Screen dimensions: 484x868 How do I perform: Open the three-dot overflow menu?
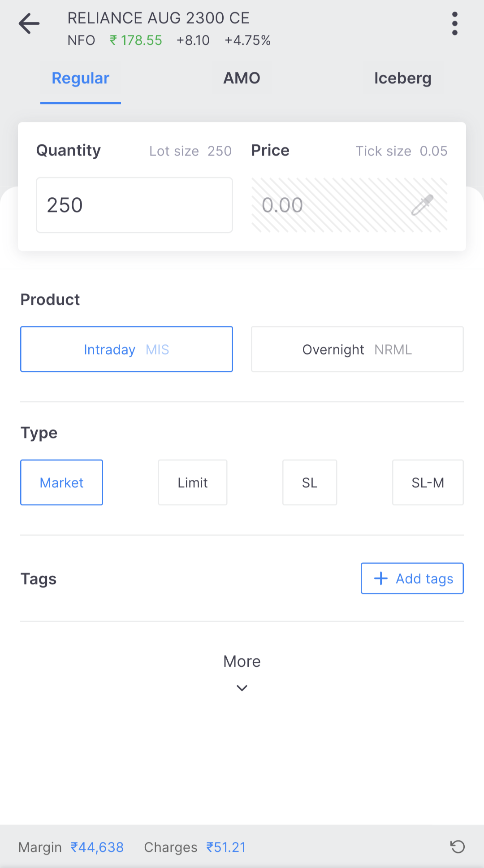[x=455, y=23]
